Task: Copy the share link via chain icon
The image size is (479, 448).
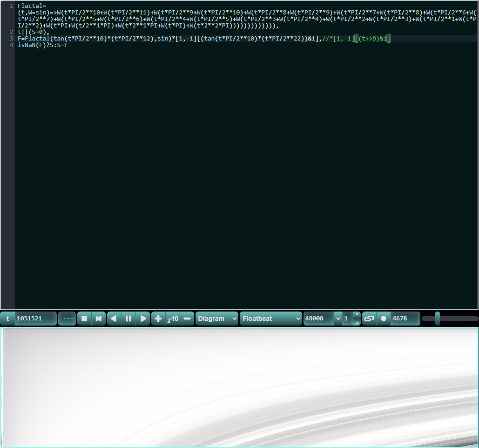Action: click(369, 319)
